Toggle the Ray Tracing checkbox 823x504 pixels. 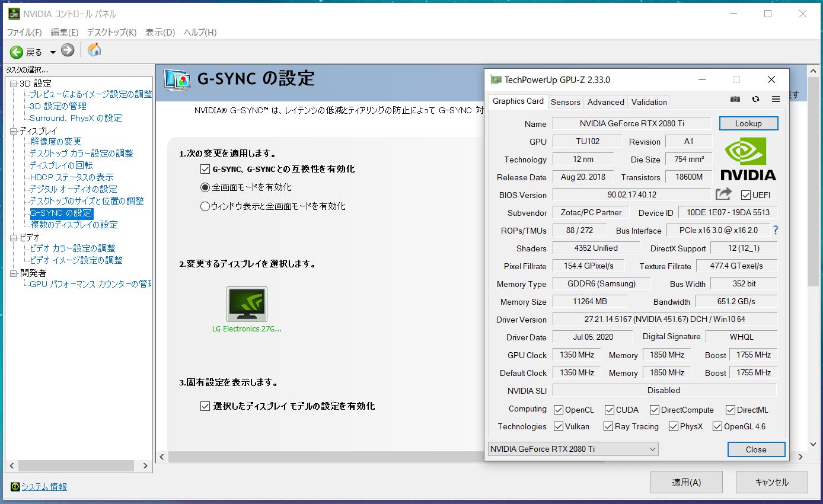608,426
